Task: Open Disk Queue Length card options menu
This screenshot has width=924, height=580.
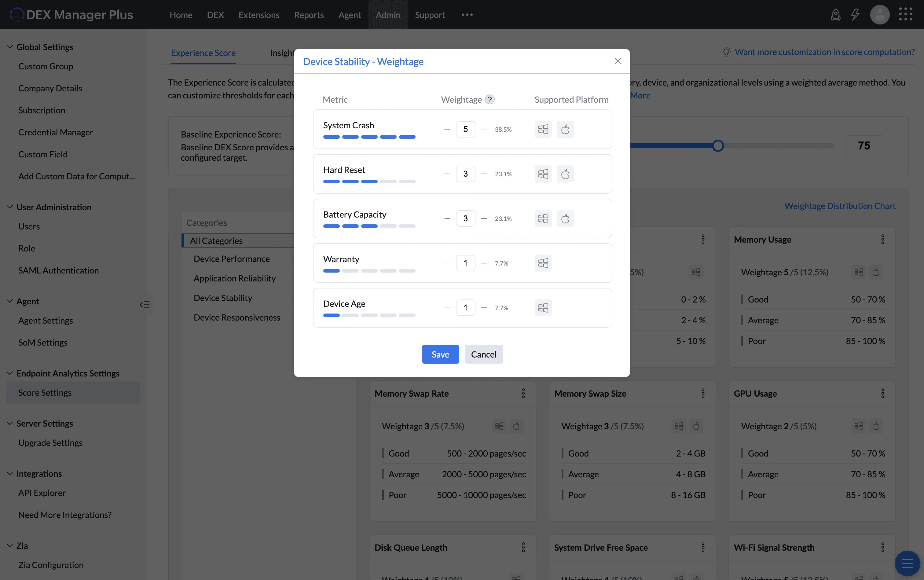Action: coord(523,547)
